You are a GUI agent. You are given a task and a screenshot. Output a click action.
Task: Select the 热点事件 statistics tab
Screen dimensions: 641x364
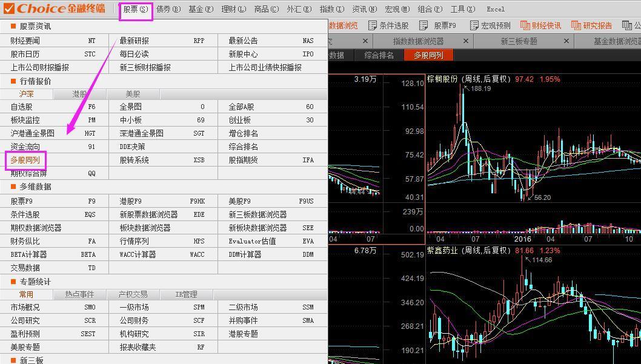[x=80, y=294]
